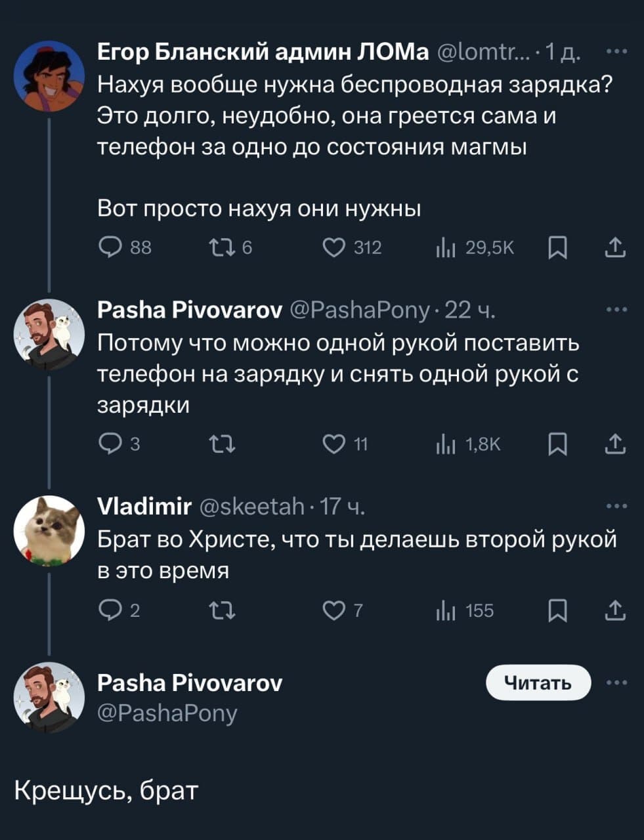Screen dimensions: 644x840
Task: Retweet Егор Бланский's tweet with 6 reposts
Action: tap(217, 247)
